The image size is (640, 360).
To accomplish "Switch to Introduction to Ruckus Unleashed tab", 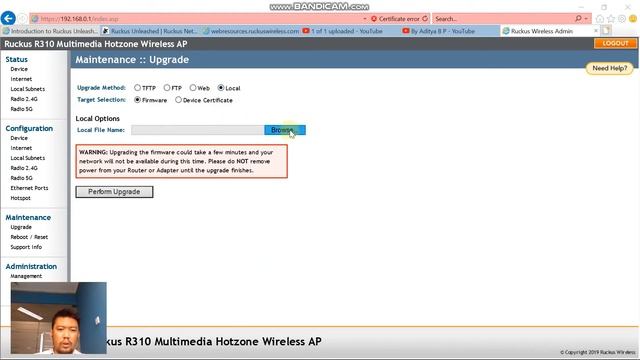I will coord(50,31).
